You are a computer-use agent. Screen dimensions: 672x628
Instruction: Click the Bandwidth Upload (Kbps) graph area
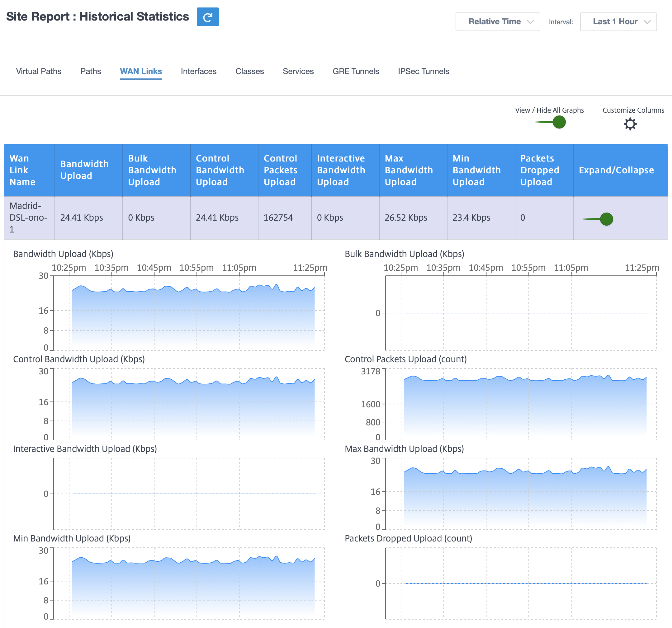[189, 313]
